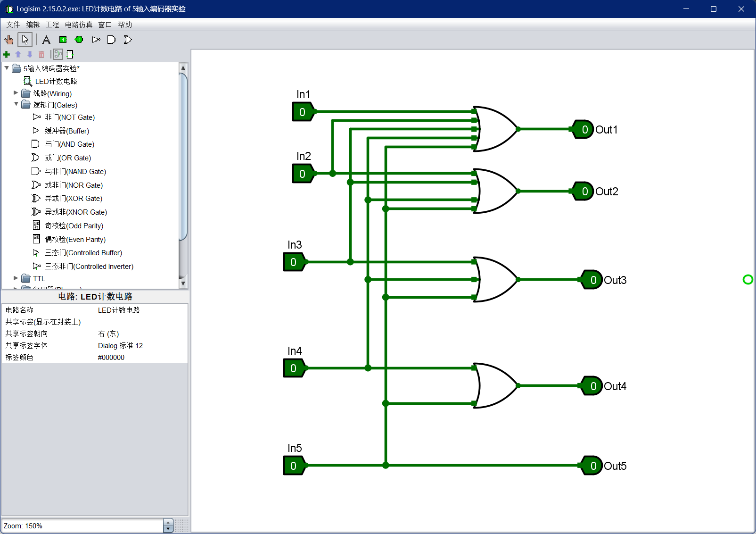Switch to circuit appearance edit icon
Image resolution: width=756 pixels, height=534 pixels.
point(70,54)
